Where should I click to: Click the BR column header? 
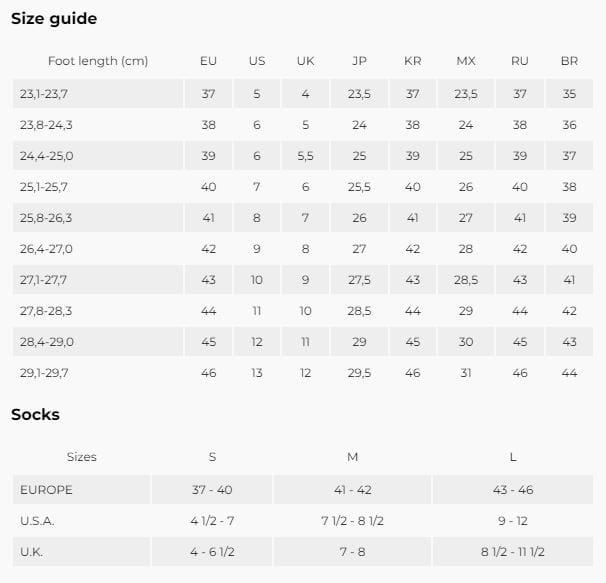pos(569,61)
